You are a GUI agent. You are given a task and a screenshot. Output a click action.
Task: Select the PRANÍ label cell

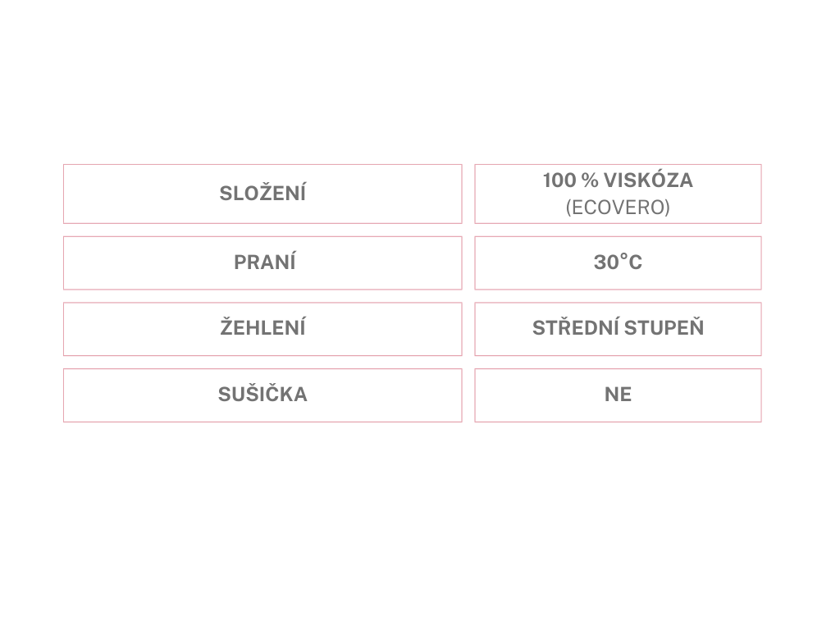(262, 263)
